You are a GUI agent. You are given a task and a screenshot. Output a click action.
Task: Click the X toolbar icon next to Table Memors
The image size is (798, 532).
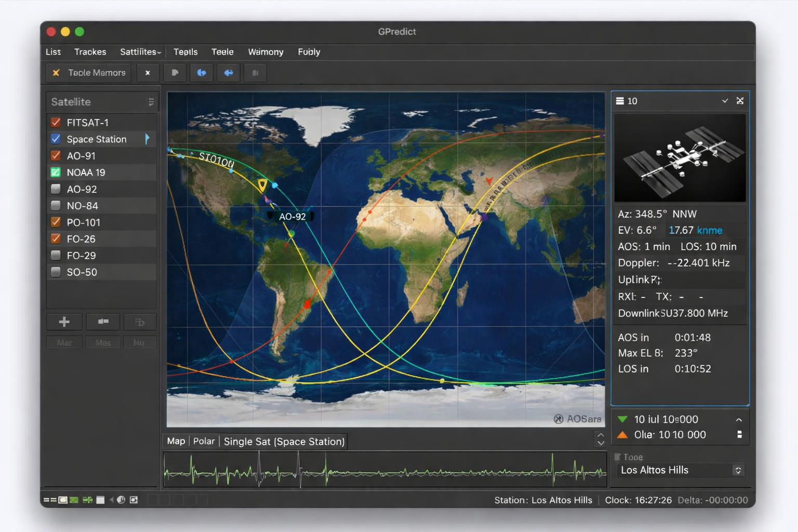click(x=148, y=73)
